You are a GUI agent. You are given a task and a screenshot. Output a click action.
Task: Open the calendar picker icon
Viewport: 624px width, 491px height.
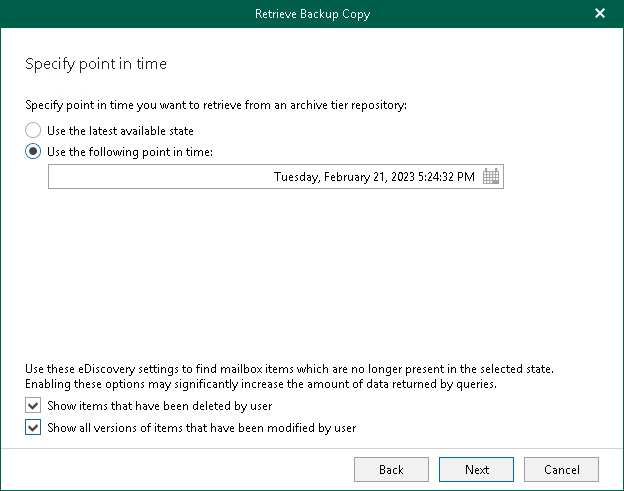pos(491,177)
